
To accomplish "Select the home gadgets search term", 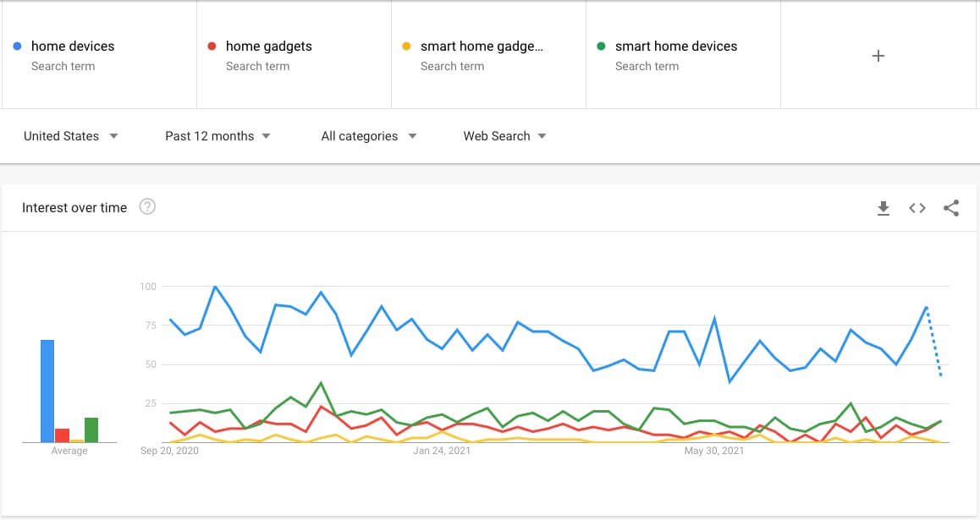I will point(268,47).
